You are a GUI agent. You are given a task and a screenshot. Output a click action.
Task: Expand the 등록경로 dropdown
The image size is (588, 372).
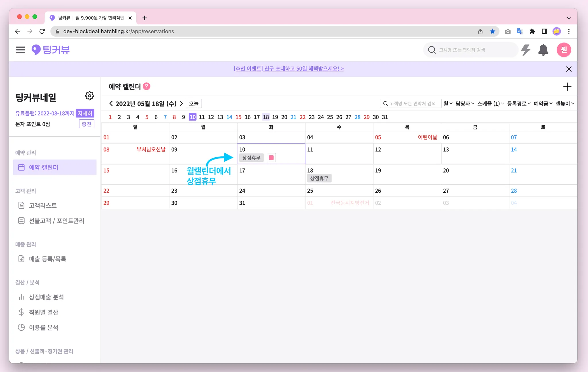(x=519, y=104)
